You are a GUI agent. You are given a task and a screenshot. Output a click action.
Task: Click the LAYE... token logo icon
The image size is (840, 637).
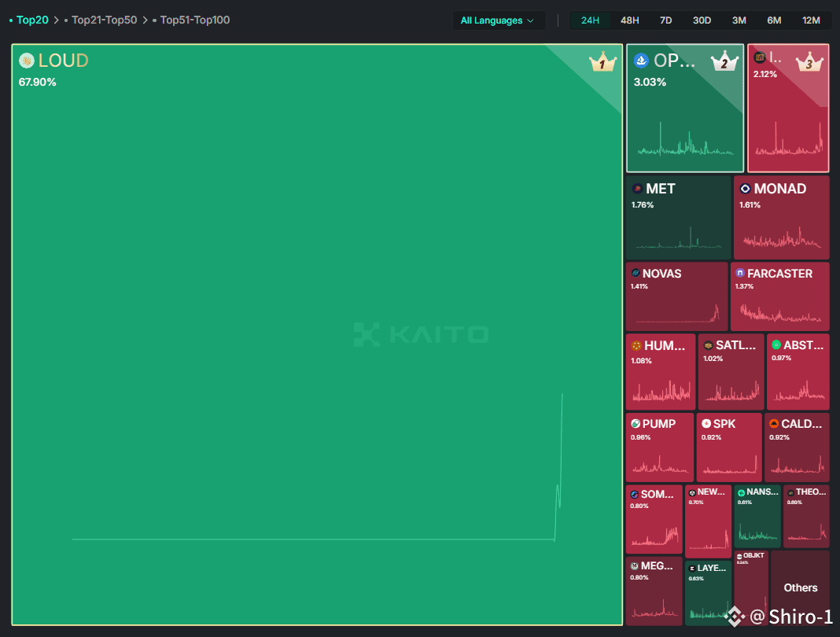(692, 569)
